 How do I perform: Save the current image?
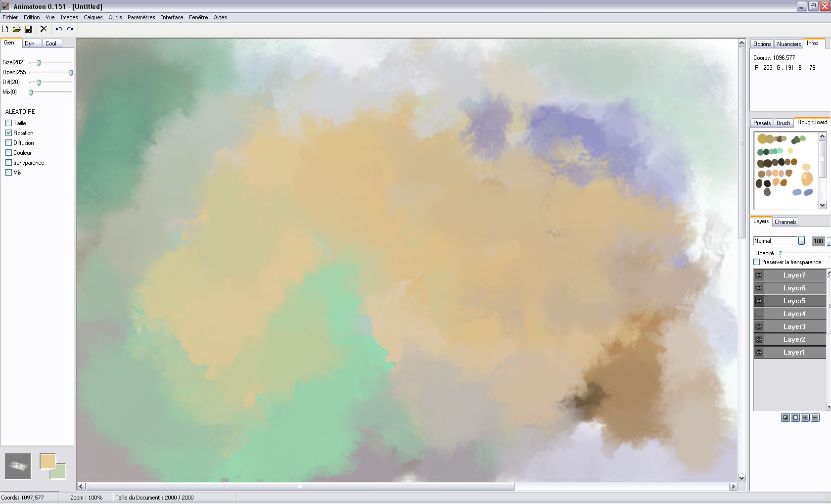(28, 29)
